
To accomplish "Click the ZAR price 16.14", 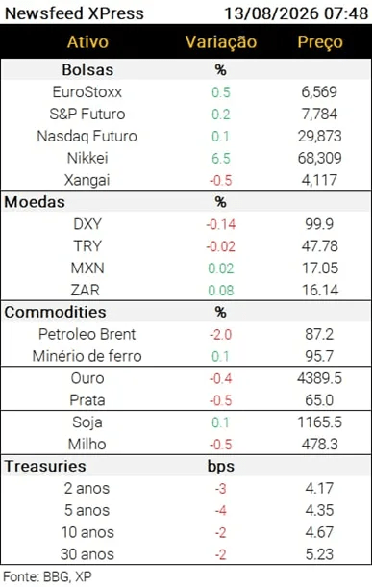I will click(320, 291).
